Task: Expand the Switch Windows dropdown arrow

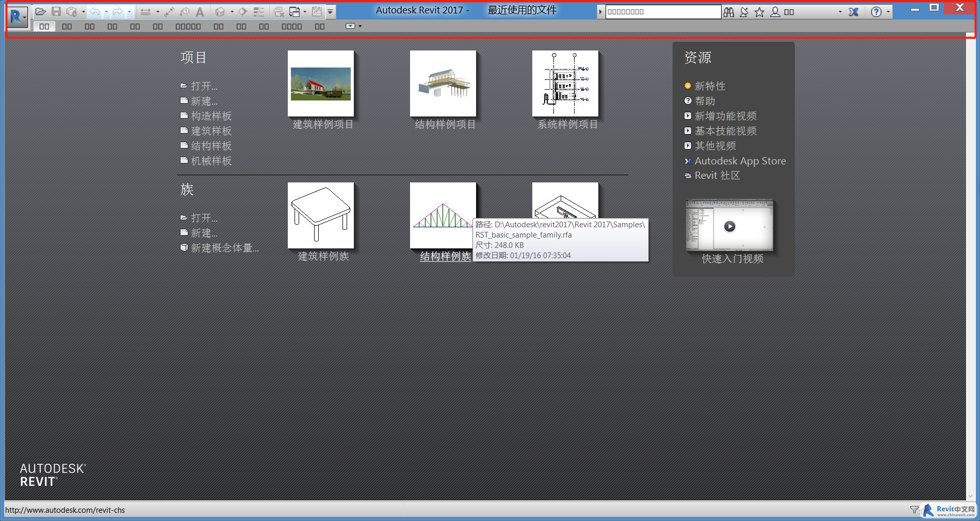Action: click(x=305, y=11)
